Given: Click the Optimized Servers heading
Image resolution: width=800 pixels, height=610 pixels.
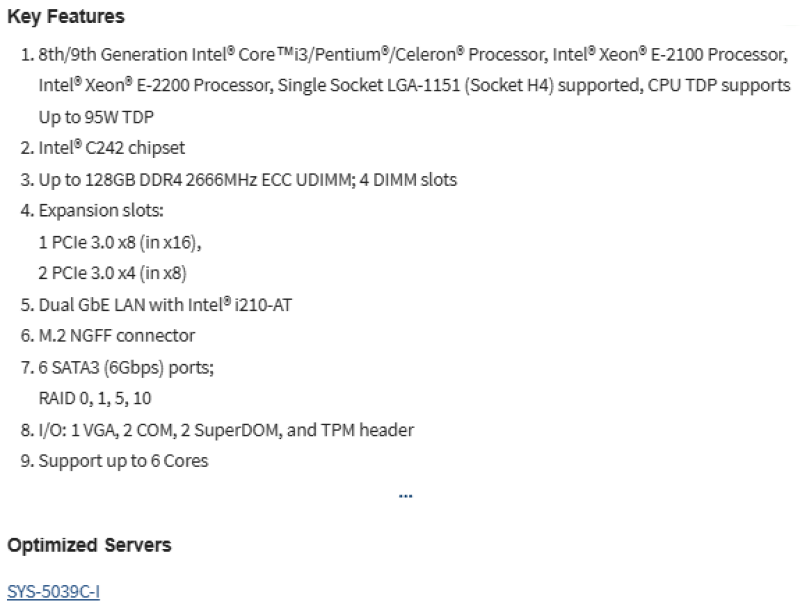Looking at the screenshot, I should coord(89,545).
